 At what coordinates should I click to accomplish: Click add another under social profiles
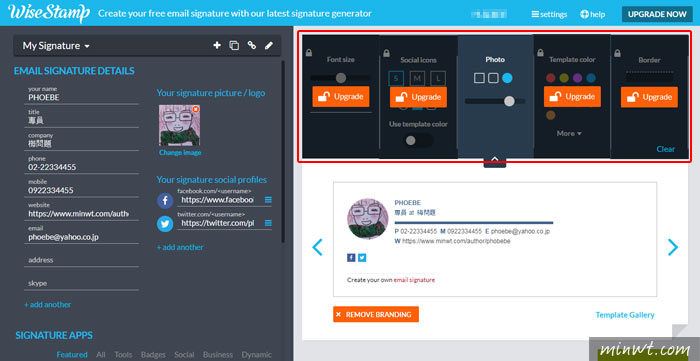[x=180, y=247]
